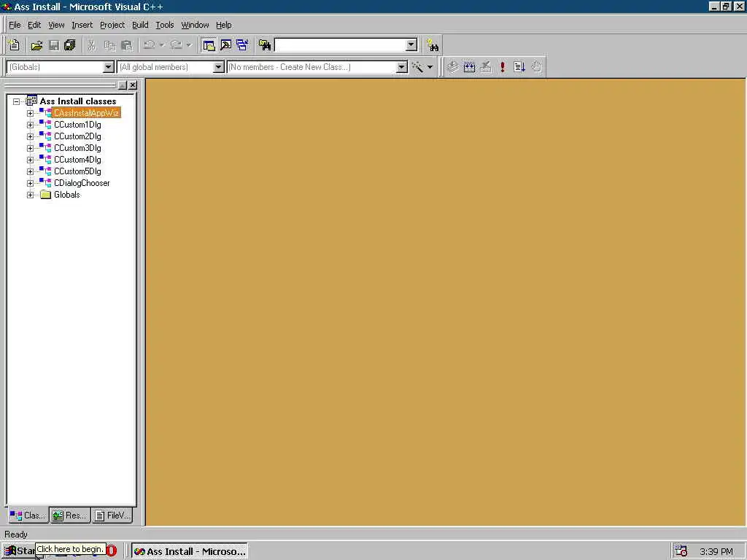Viewport: 747px width, 560px height.
Task: Select CDialogChooser in class tree
Action: pyautogui.click(x=82, y=183)
